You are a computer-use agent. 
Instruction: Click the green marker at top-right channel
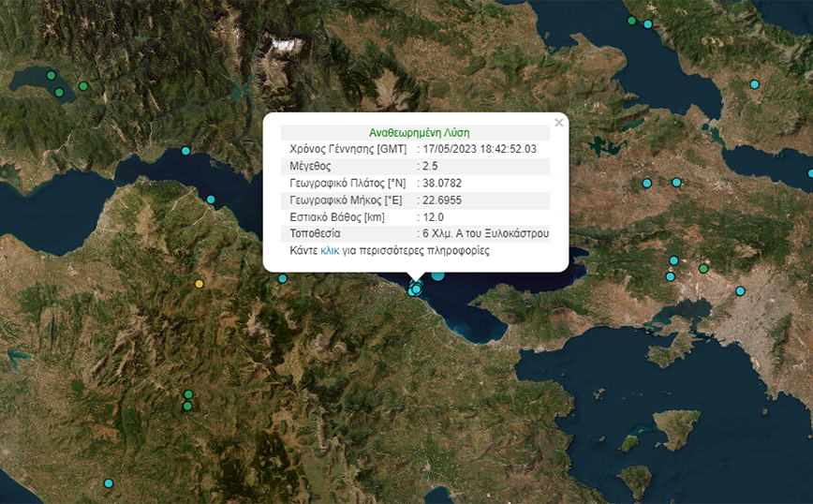click(631, 21)
